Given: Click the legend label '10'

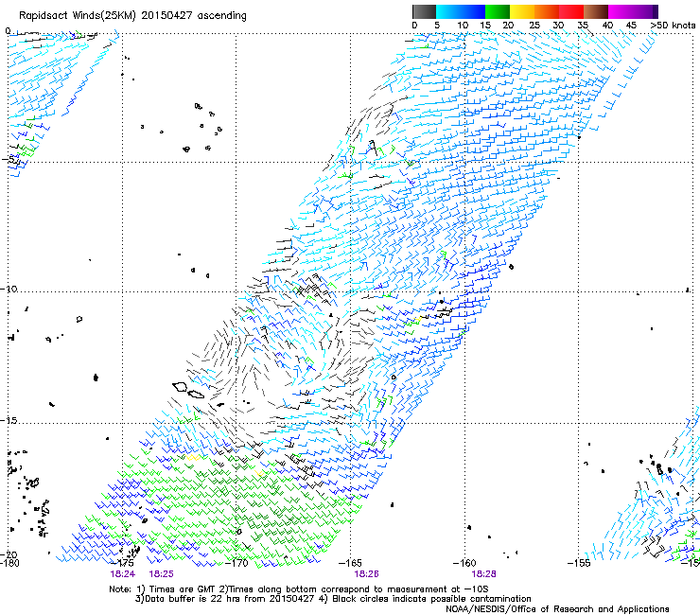Looking at the screenshot, I should pos(463,26).
